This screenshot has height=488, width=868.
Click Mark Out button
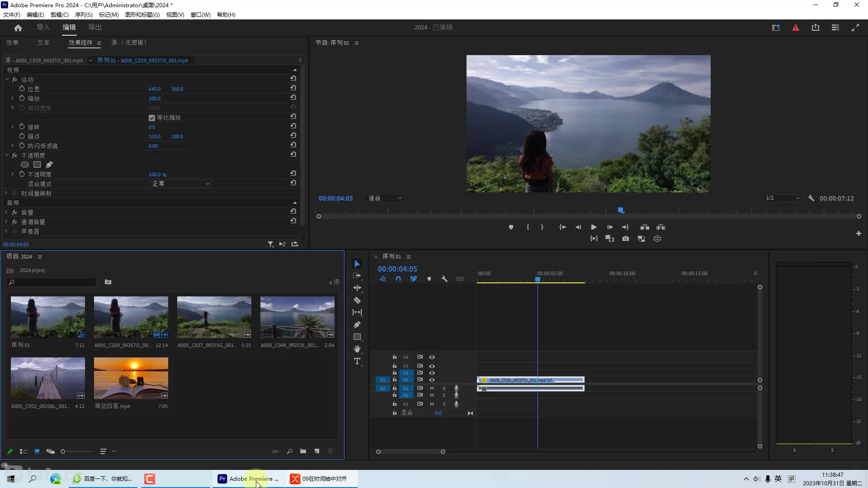point(542,227)
